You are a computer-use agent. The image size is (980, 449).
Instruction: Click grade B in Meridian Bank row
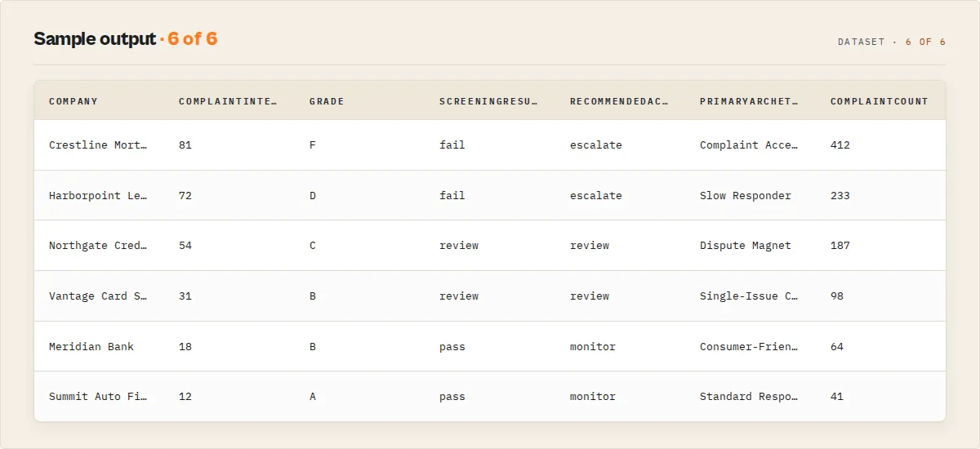(313, 347)
